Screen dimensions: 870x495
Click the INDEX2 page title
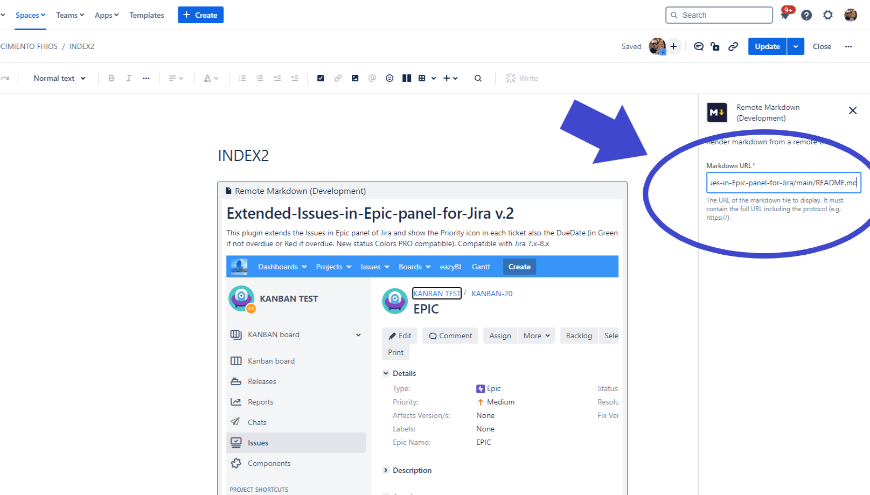243,155
